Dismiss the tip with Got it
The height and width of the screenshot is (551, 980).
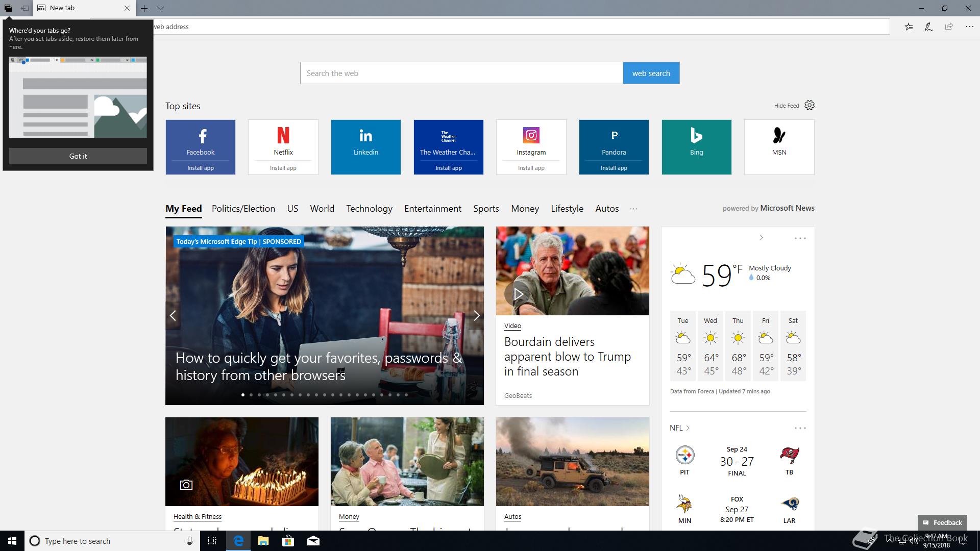78,156
